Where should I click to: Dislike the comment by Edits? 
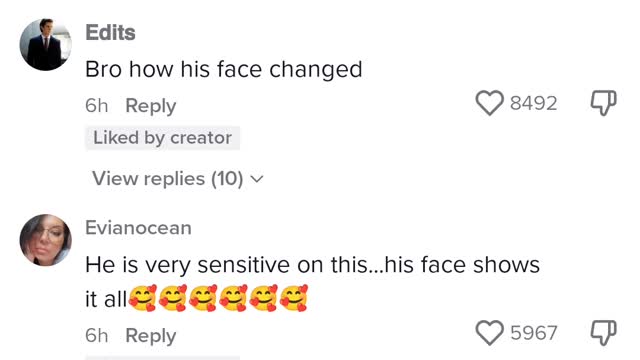604,103
